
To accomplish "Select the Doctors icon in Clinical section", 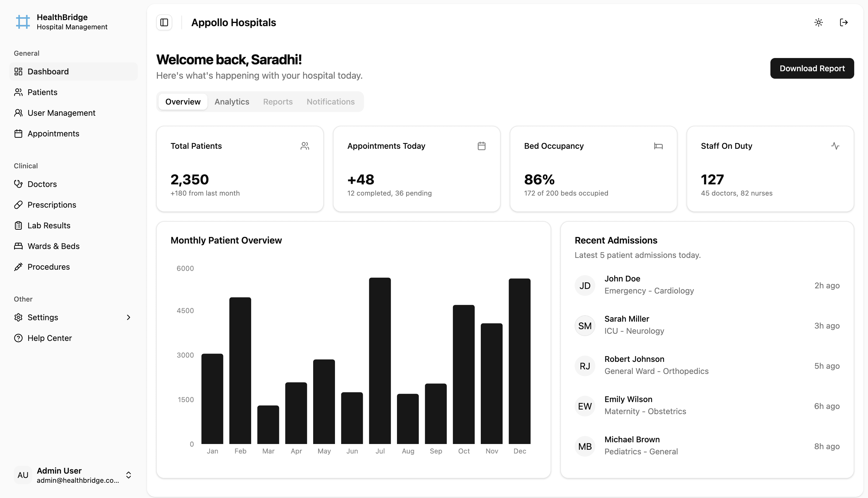I will 19,184.
